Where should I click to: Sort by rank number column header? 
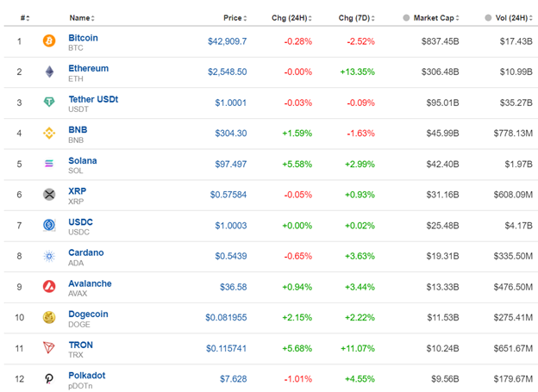click(x=25, y=17)
